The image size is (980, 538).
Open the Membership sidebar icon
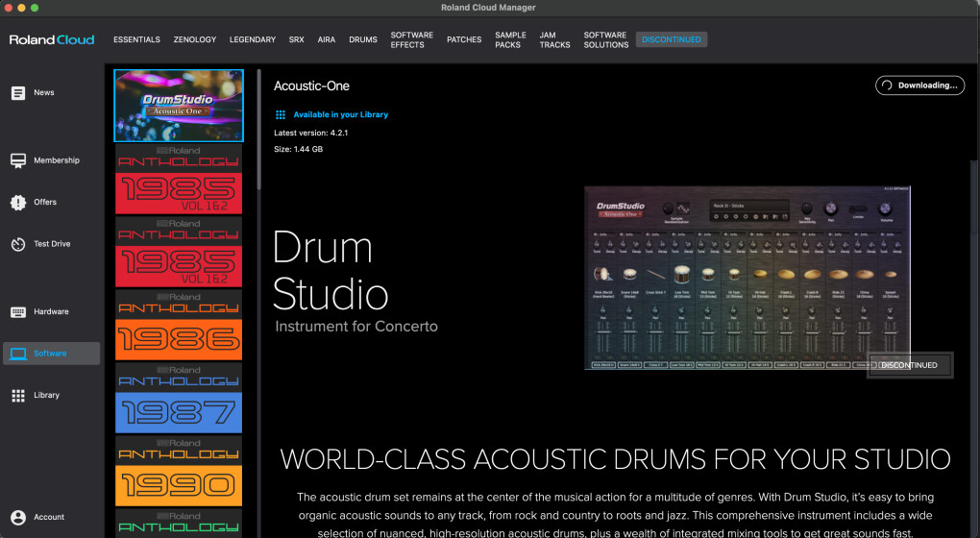(x=18, y=160)
